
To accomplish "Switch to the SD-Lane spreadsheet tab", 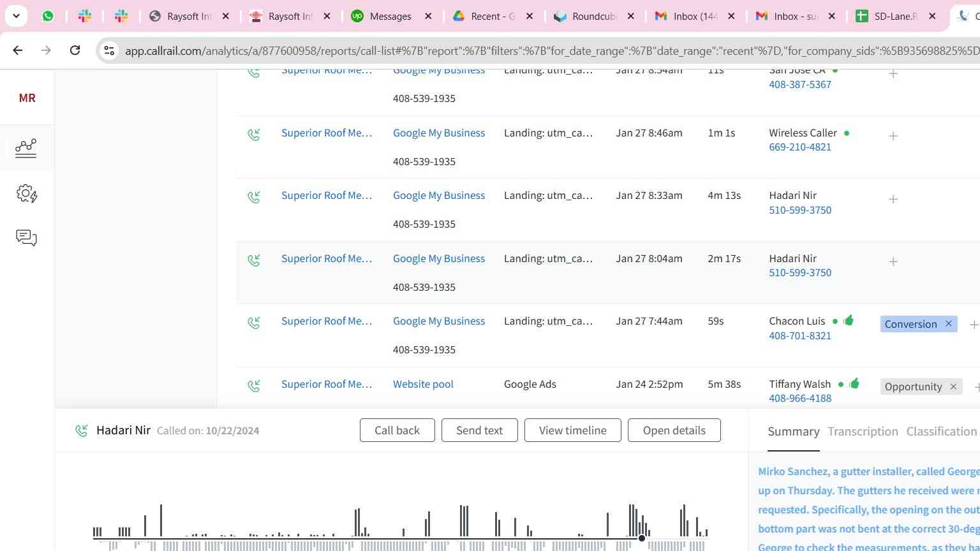I will click(x=896, y=16).
